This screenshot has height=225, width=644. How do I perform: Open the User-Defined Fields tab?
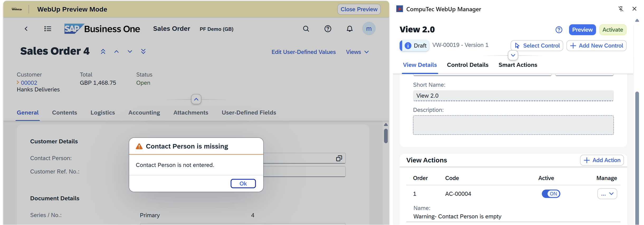pos(249,113)
